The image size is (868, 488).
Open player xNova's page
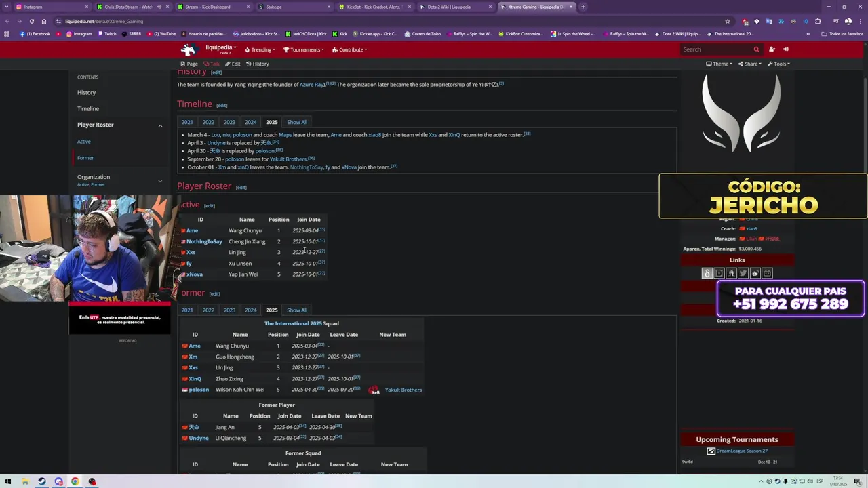195,274
